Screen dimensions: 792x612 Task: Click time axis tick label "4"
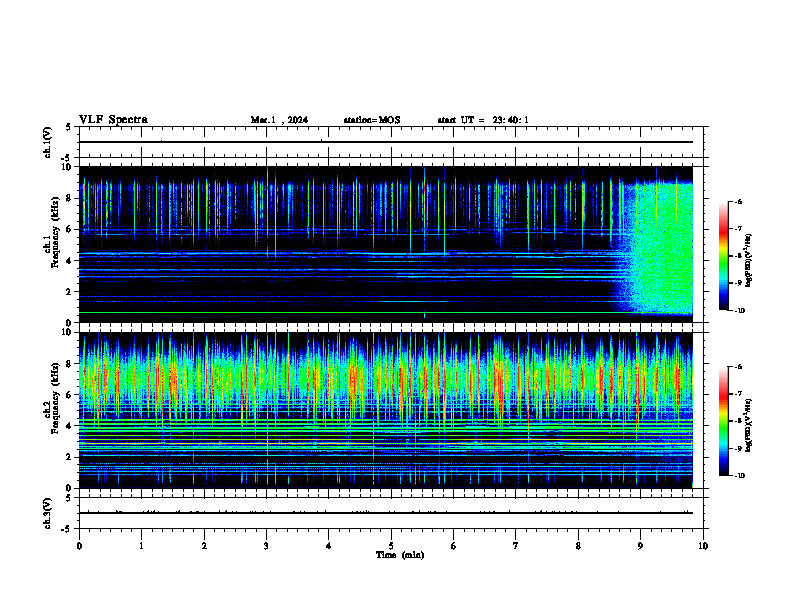pyautogui.click(x=329, y=546)
